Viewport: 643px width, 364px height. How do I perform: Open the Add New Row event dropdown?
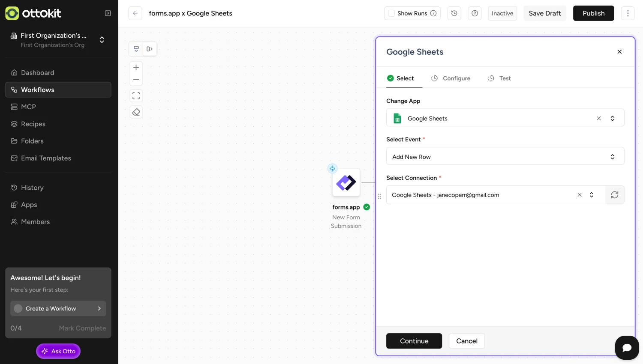coord(613,156)
